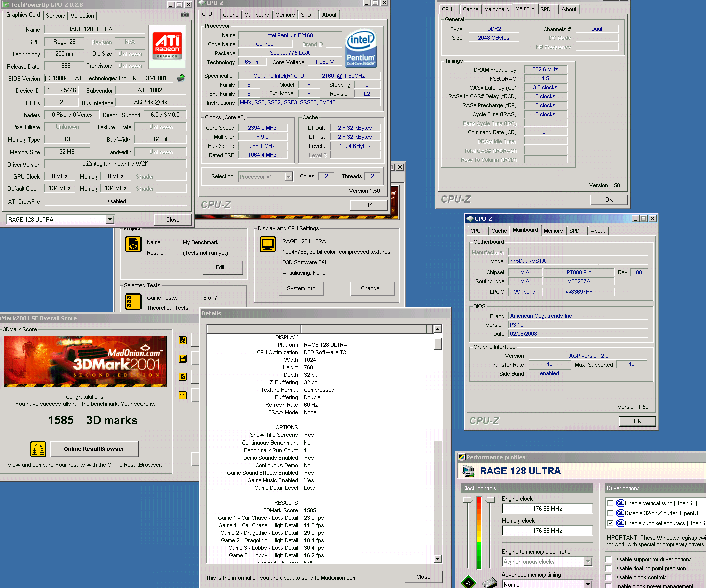Click the 3DMark2001 Second Edition banner image
Image resolution: width=706 pixels, height=588 pixels.
pos(85,361)
